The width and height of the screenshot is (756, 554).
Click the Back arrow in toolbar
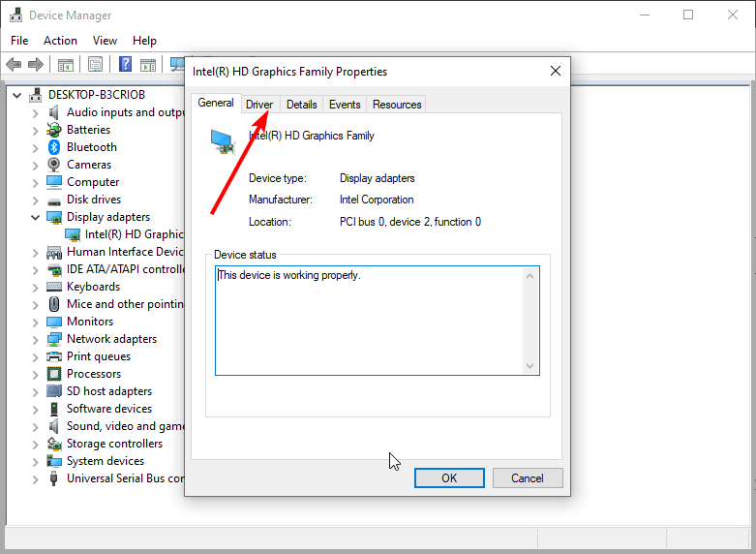tap(14, 64)
